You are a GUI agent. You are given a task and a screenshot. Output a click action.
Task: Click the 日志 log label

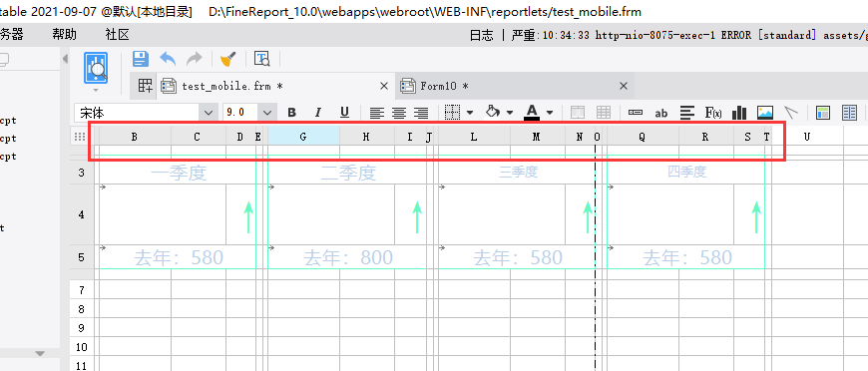[481, 36]
